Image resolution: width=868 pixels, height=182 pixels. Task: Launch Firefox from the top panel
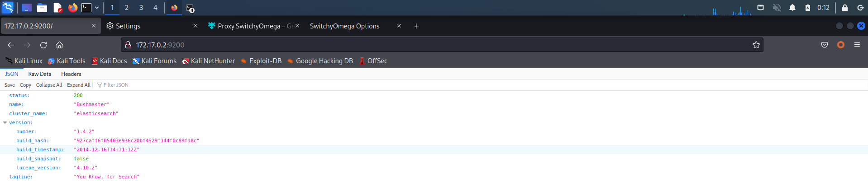pyautogui.click(x=72, y=8)
